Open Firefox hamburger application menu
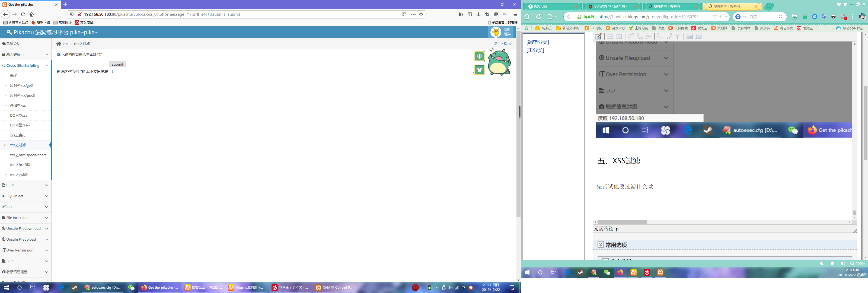This screenshot has height=293, width=868. (x=515, y=14)
